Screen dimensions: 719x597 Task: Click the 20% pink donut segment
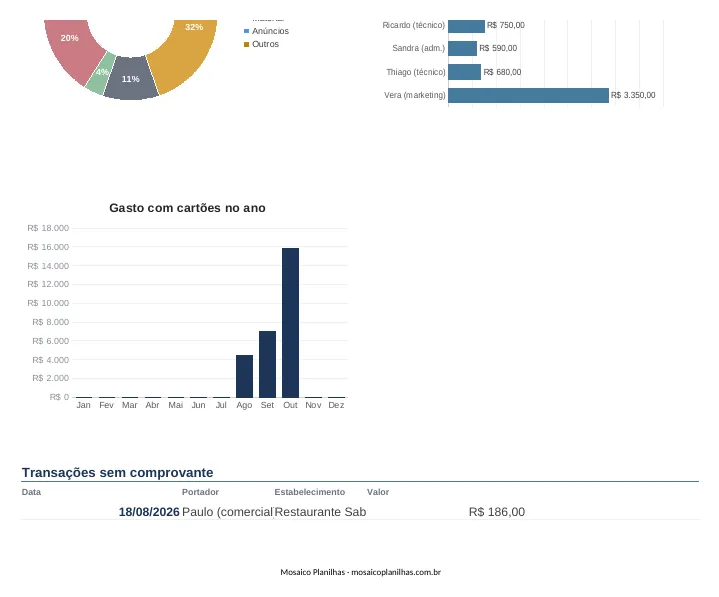[71, 50]
